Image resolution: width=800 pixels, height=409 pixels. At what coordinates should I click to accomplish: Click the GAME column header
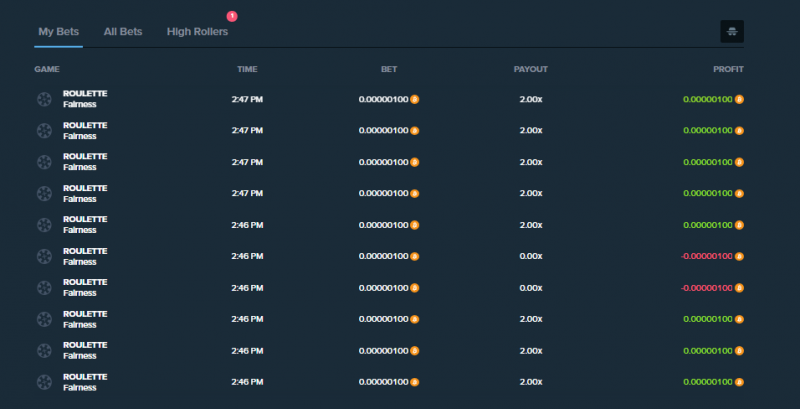point(47,69)
